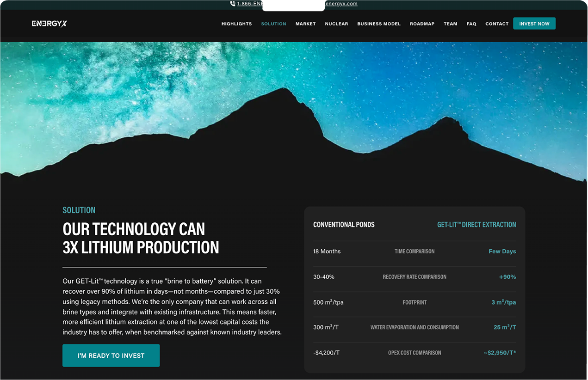Go to Contact in navigation
588x380 pixels.
tap(497, 24)
